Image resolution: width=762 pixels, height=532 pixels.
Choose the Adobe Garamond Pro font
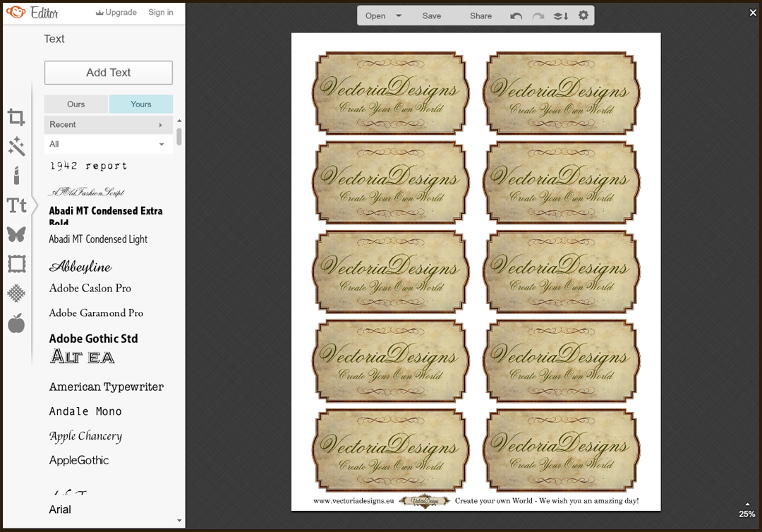96,313
